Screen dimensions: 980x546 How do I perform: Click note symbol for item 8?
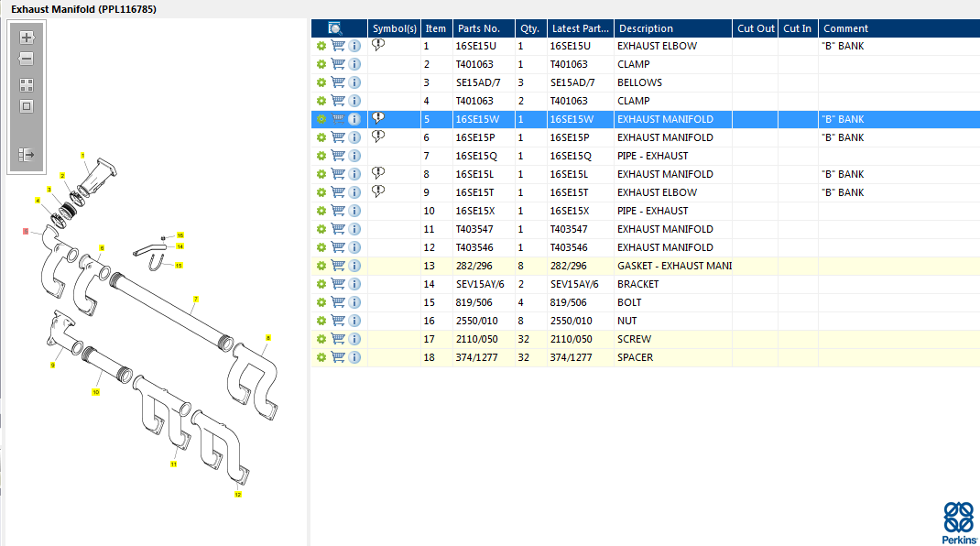(378, 173)
